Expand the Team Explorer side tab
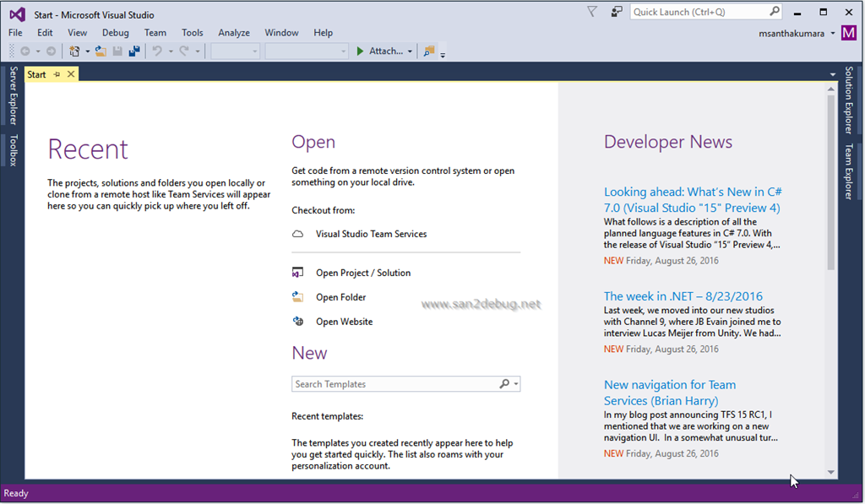 [x=849, y=171]
